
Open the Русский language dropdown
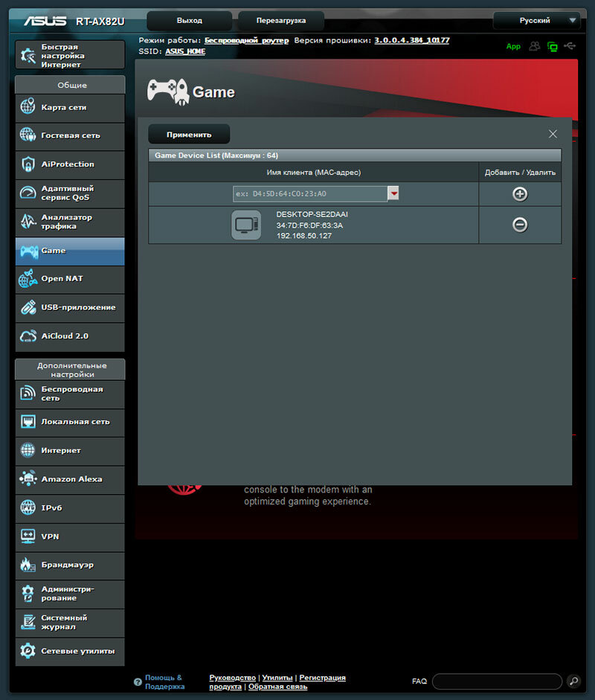click(537, 21)
